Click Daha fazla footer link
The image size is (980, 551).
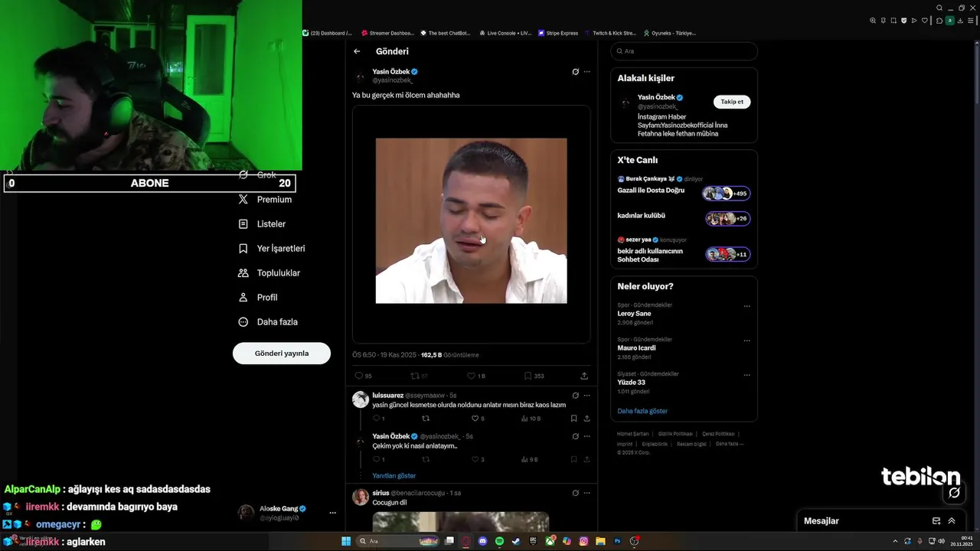730,444
